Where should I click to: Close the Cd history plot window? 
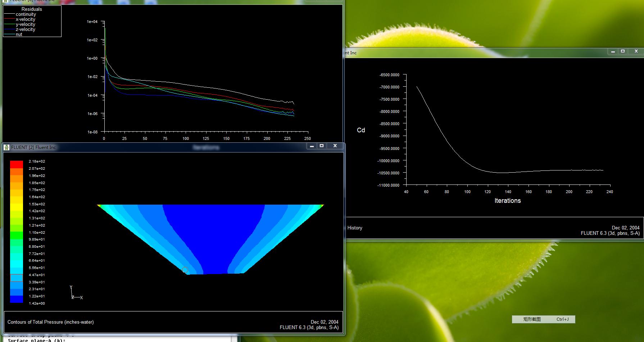pos(636,51)
